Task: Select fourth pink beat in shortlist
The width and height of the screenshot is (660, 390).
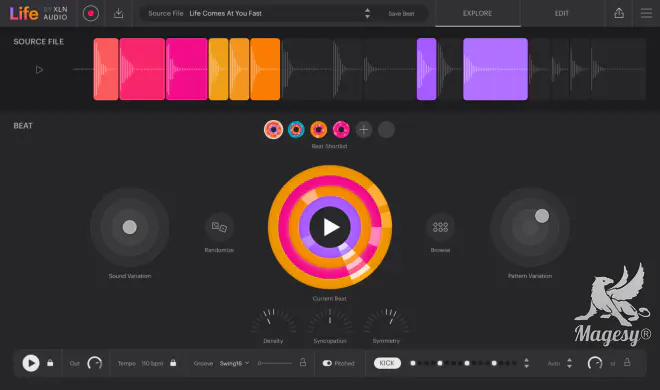Action: 341,130
